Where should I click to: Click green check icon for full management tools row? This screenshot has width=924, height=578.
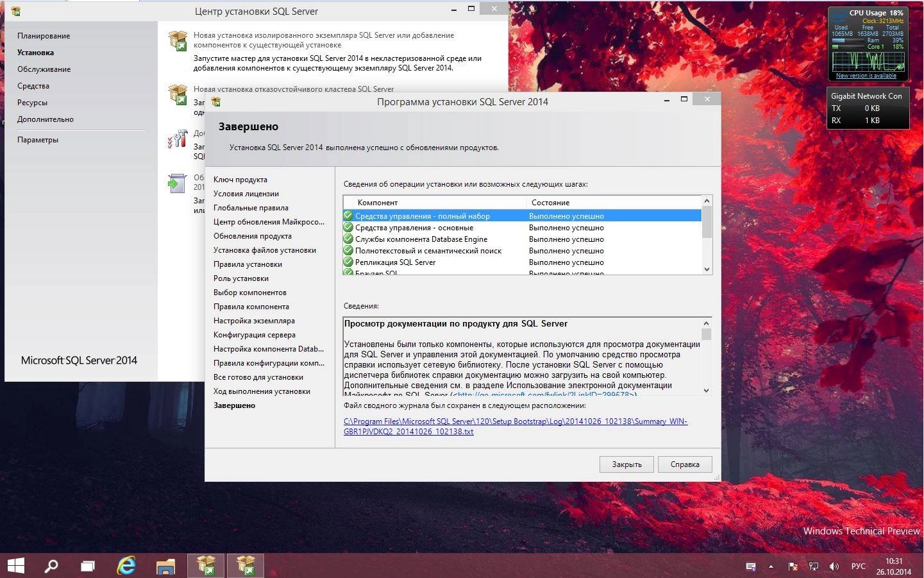pyautogui.click(x=348, y=216)
